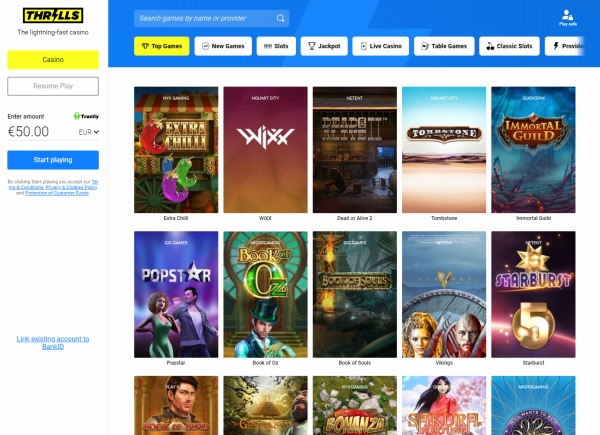600x435 pixels.
Task: Click the 'Book of Oz' caption
Action: [265, 363]
